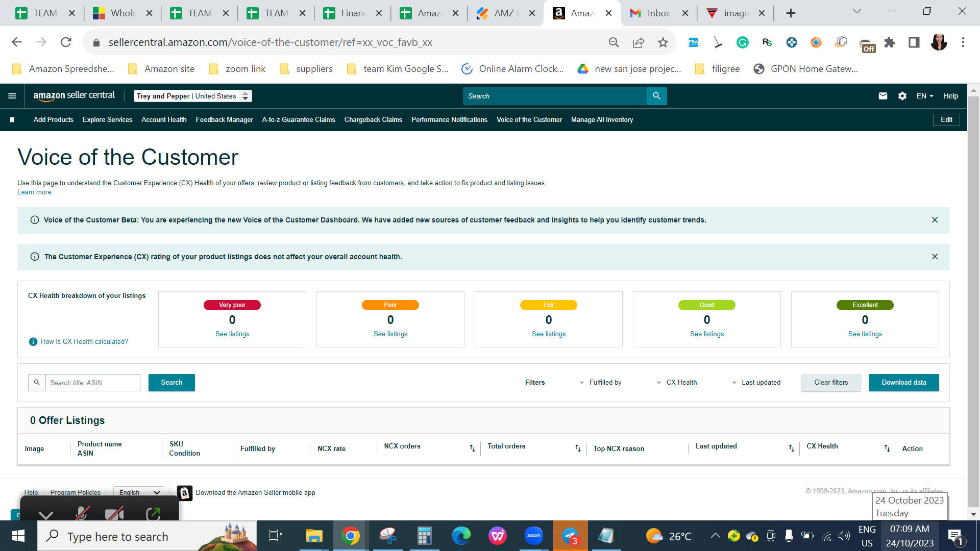980x551 pixels.
Task: Dismiss the CX rating account health banner
Action: 935,257
